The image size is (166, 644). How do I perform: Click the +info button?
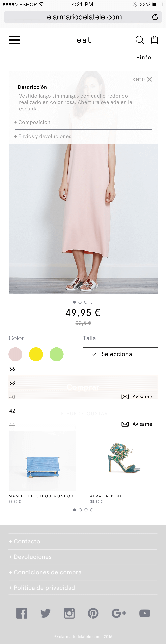coord(144,57)
